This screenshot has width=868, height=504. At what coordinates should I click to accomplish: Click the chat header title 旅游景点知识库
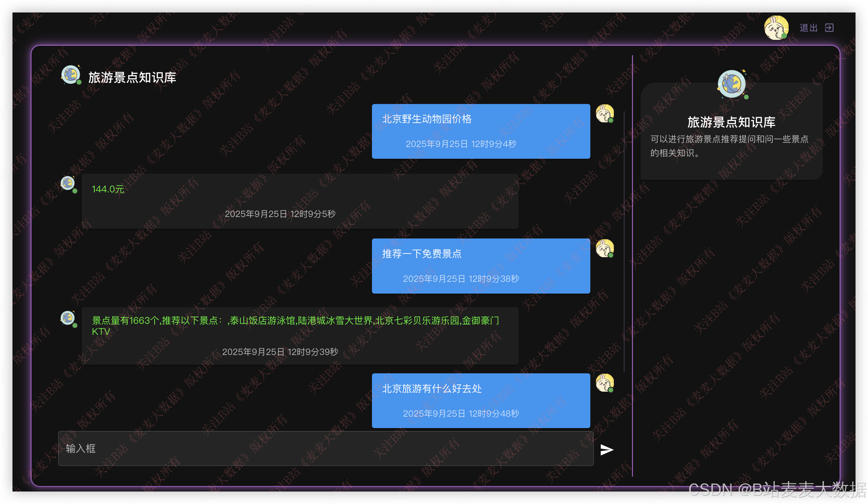pyautogui.click(x=132, y=77)
